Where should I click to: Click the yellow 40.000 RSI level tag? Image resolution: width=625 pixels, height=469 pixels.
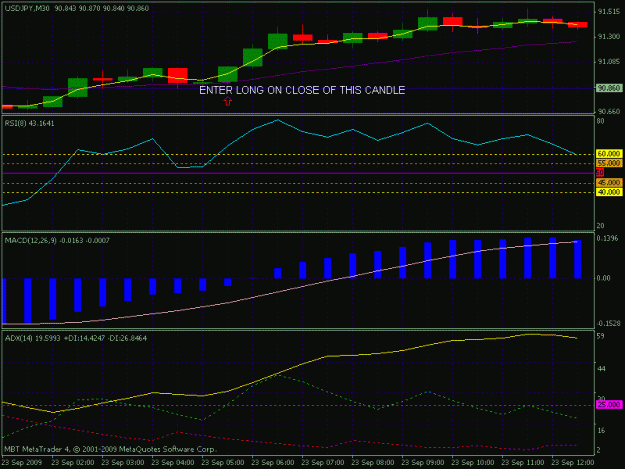(609, 192)
